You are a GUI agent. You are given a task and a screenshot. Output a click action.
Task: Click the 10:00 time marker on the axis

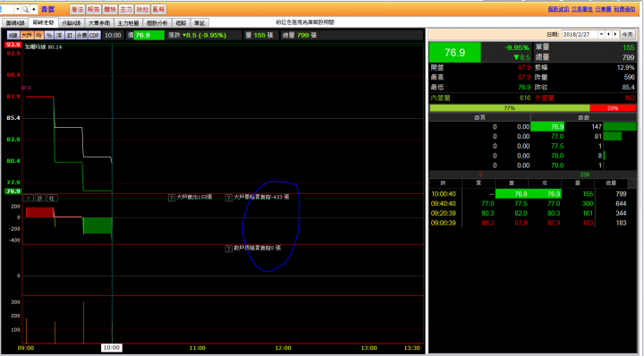[x=112, y=348]
